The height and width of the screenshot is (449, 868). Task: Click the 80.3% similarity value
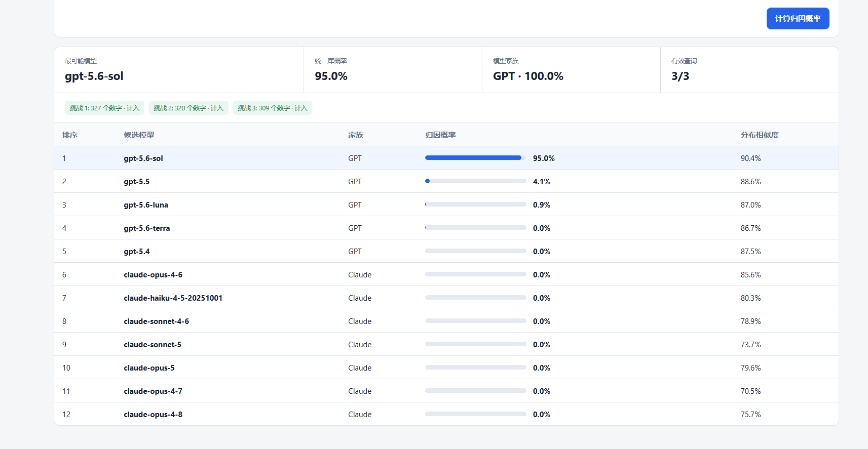[751, 298]
